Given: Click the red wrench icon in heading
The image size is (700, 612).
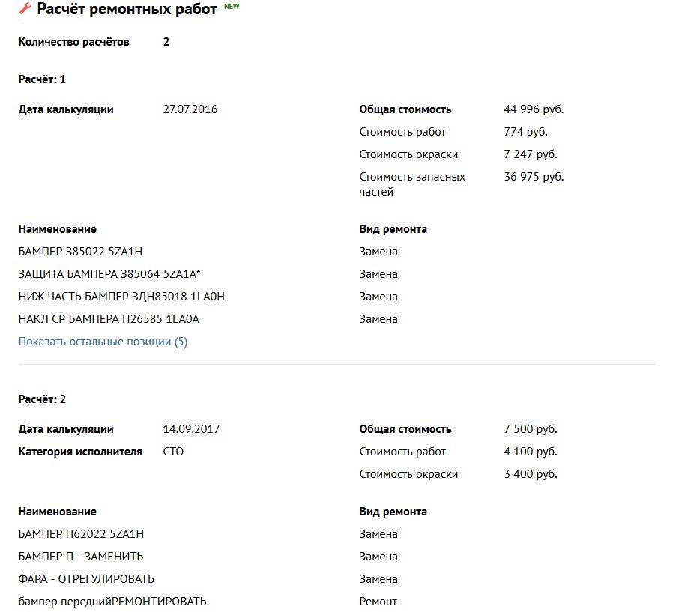Looking at the screenshot, I should coord(25,9).
